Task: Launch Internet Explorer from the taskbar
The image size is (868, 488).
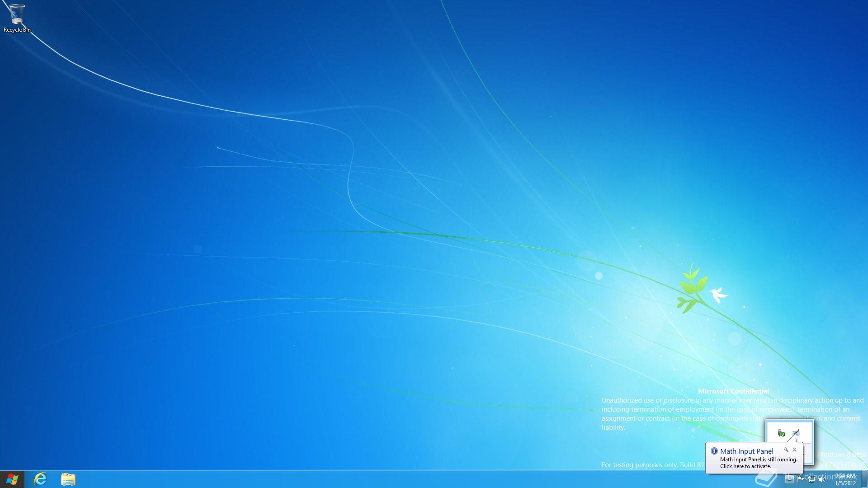Action: click(40, 479)
